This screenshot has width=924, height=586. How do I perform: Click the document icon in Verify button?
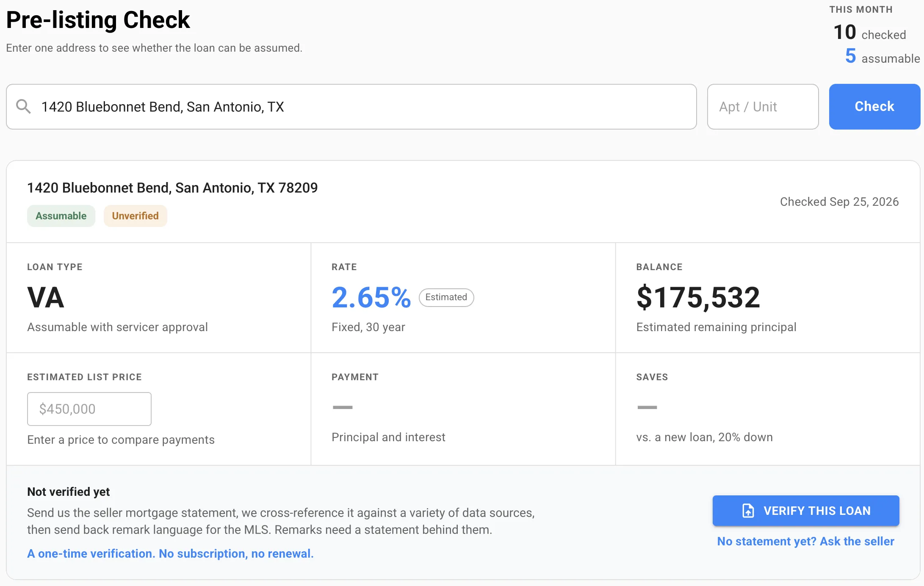click(748, 511)
